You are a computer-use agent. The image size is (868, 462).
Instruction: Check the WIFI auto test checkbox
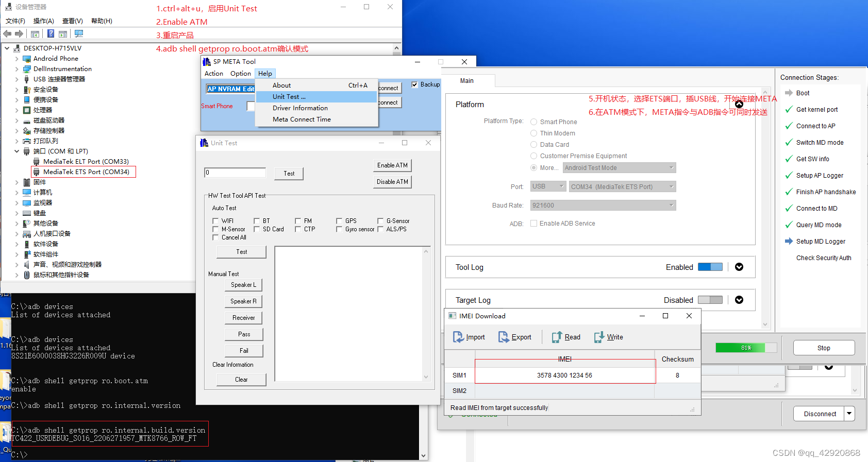click(x=215, y=221)
